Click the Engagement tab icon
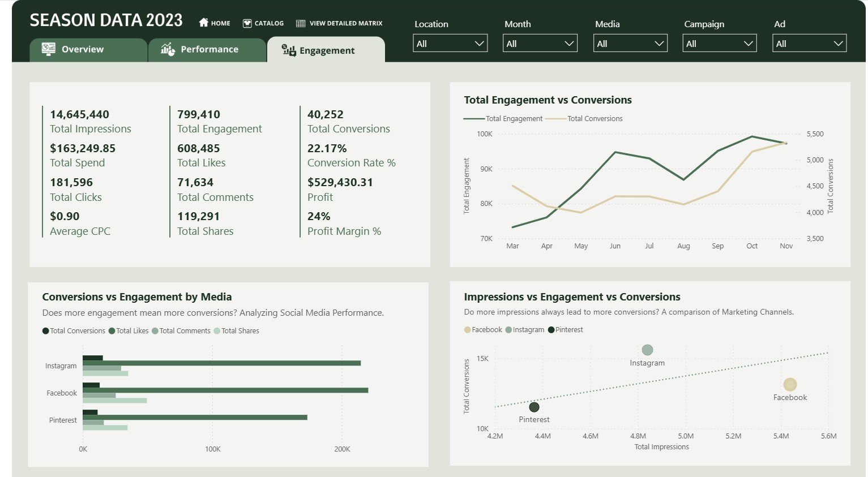Viewport: 868px width, 477px height. pyautogui.click(x=289, y=50)
